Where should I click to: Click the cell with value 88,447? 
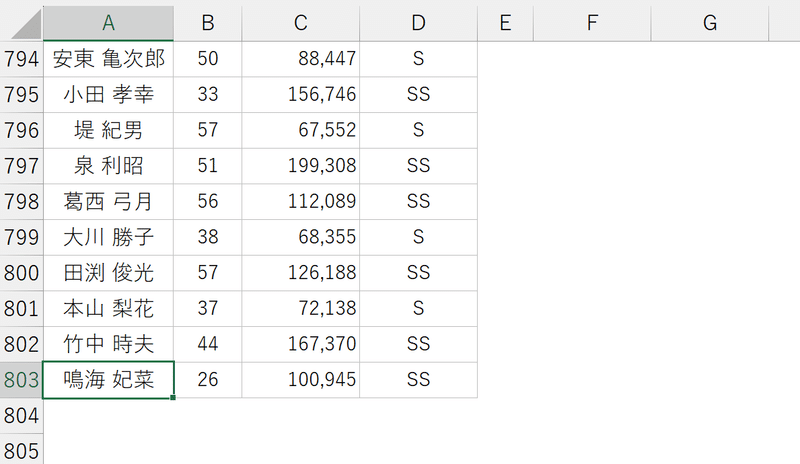[300, 59]
